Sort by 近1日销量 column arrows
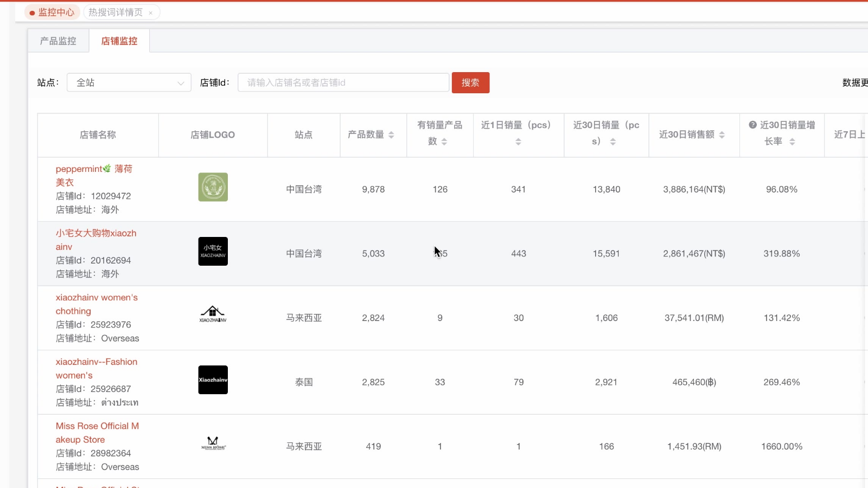The width and height of the screenshot is (868, 488). [x=518, y=142]
